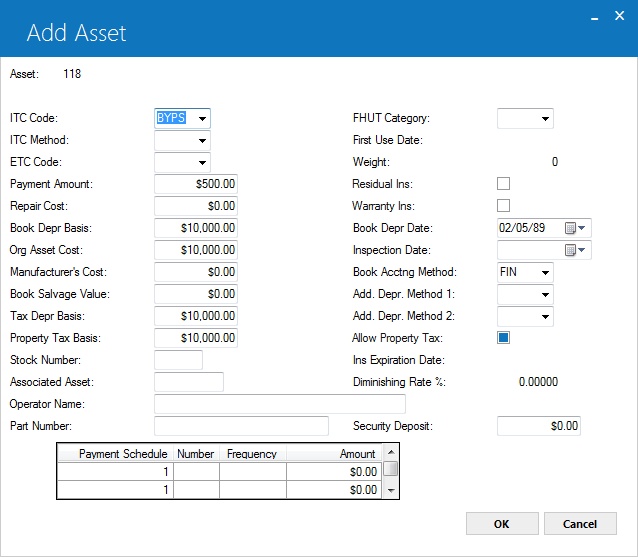
Task: Click the Operator Name text field
Action: [x=280, y=404]
